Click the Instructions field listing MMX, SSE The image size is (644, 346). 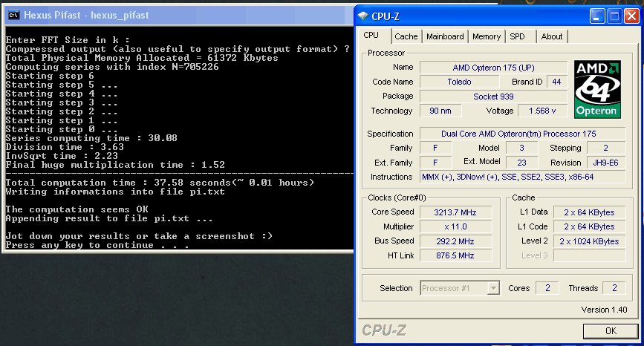(522, 177)
